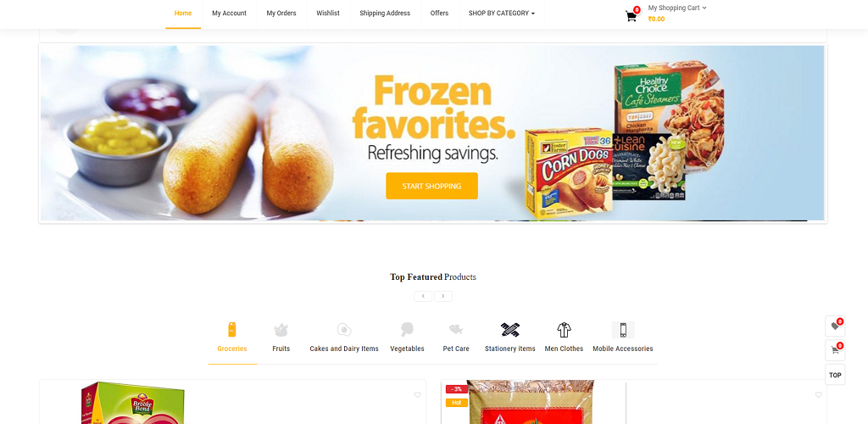Click the START SHOPPING banner button

point(431,186)
